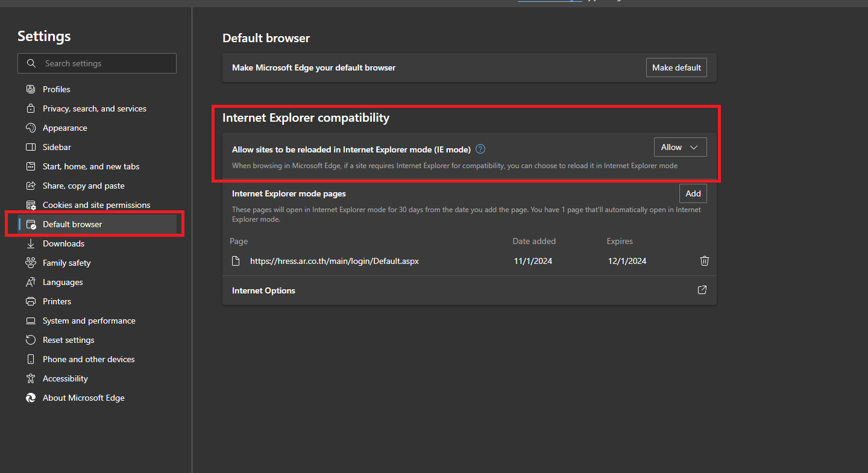
Task: Click the Expires value 12/1/2024
Action: point(627,261)
